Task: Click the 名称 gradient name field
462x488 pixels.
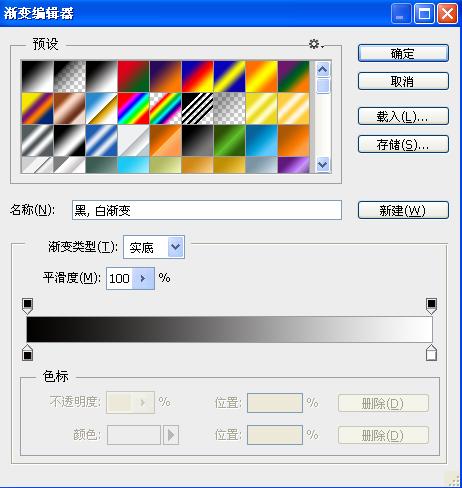Action: pos(207,210)
